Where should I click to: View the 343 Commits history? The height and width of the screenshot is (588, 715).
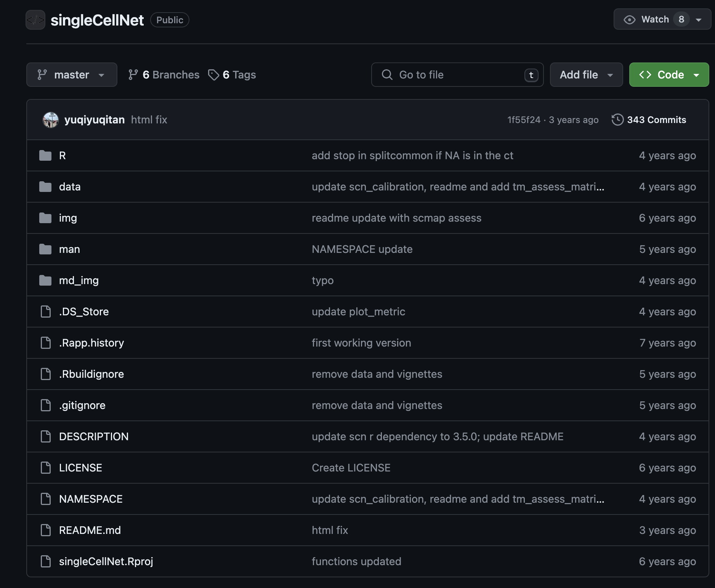click(x=649, y=120)
